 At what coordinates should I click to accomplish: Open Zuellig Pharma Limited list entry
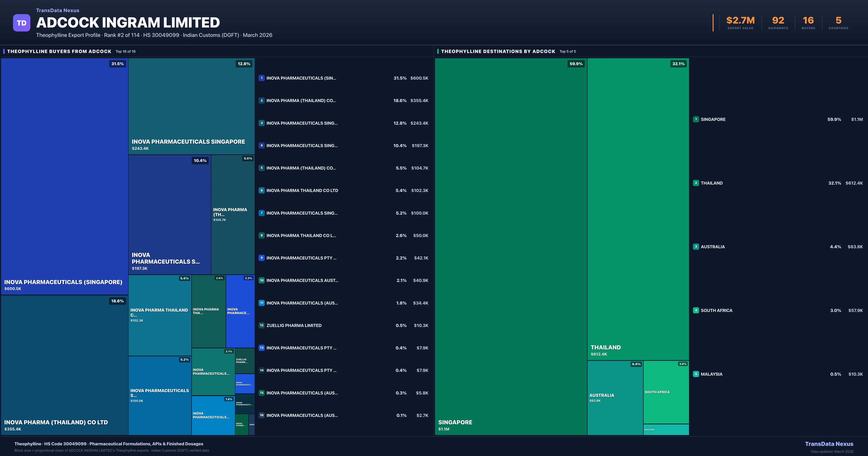(294, 326)
